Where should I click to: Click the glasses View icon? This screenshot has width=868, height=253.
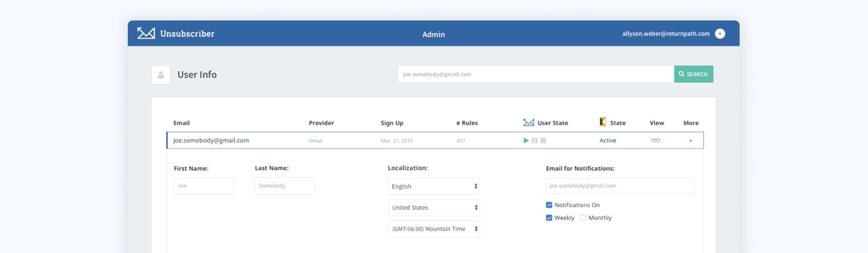tap(655, 140)
